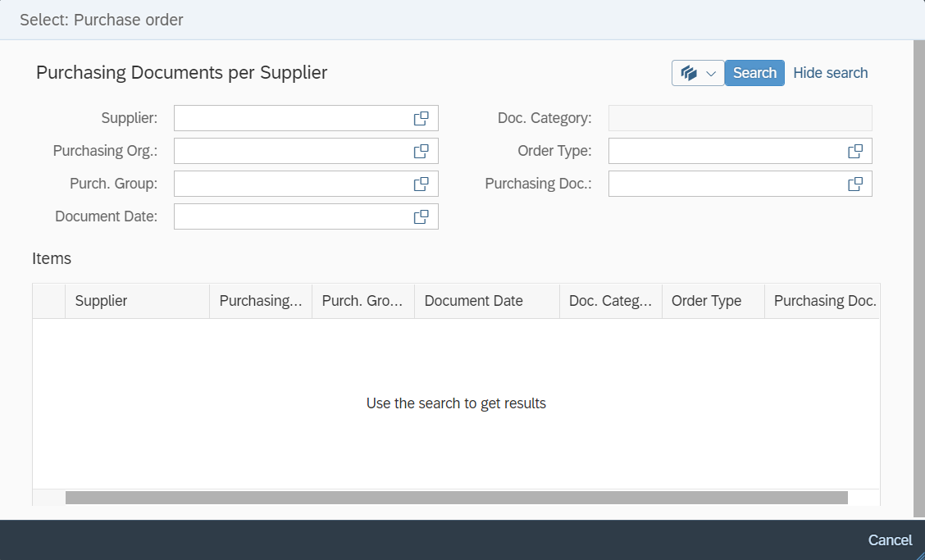Click the Order Type column header
The image size is (925, 560).
[x=713, y=301]
